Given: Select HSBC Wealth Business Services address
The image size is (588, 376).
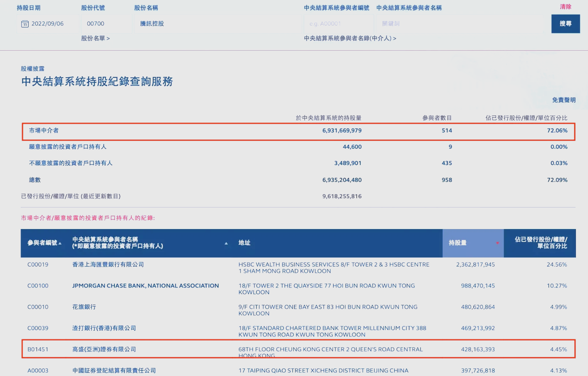Looking at the screenshot, I should (x=334, y=268).
